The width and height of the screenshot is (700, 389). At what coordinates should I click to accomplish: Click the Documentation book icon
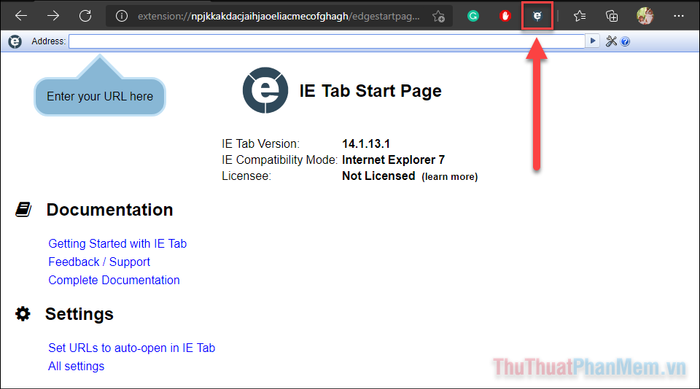pos(23,209)
